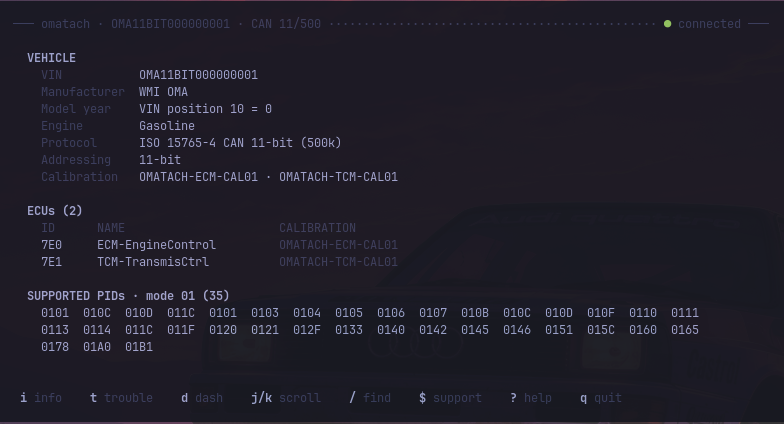Viewport: 784px width, 424px height.
Task: Click the 'ECM-EngineControl' ECU name
Action: [x=156, y=245]
